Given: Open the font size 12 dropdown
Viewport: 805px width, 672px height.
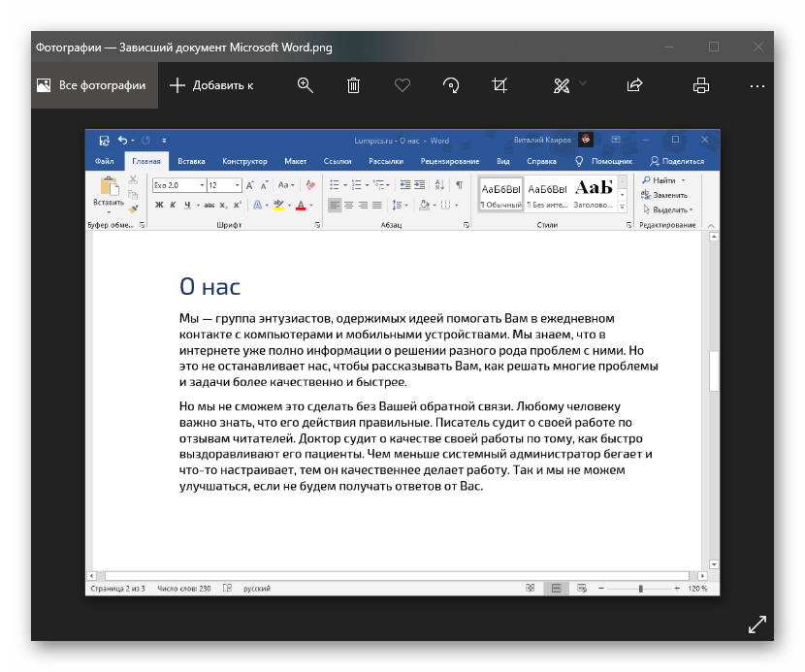Looking at the screenshot, I should click(237, 185).
